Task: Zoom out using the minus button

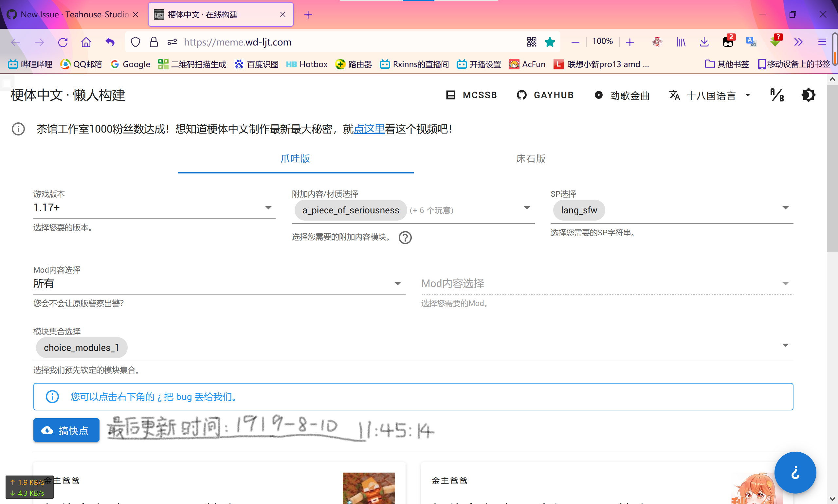Action: coord(575,42)
